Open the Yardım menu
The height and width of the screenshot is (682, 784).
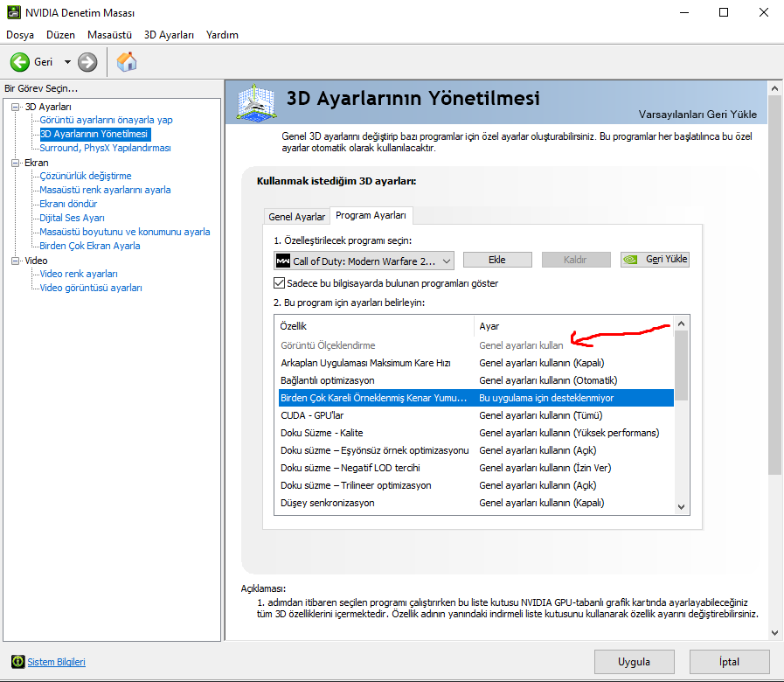pos(222,35)
